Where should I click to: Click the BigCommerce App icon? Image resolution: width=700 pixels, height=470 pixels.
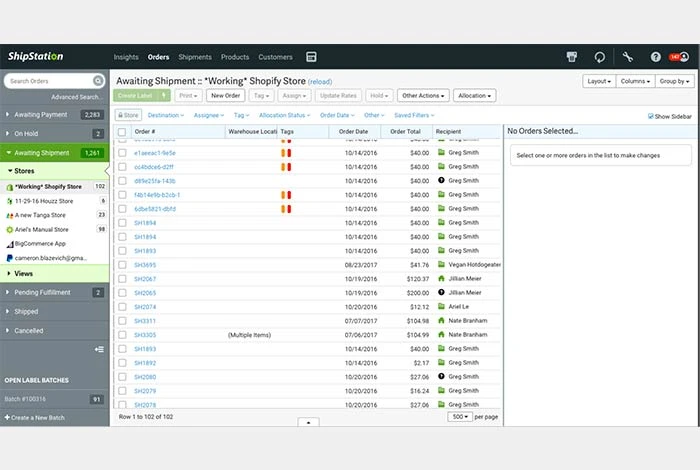coord(10,244)
